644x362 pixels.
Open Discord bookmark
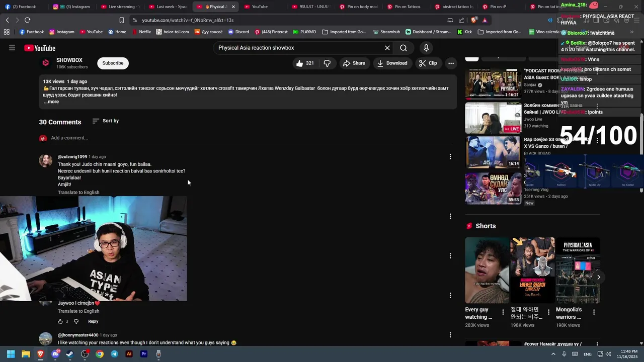coord(238,32)
